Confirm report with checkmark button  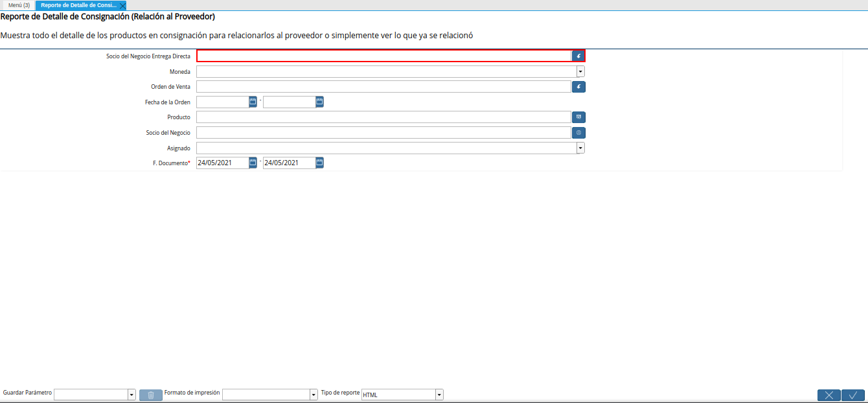pos(853,395)
